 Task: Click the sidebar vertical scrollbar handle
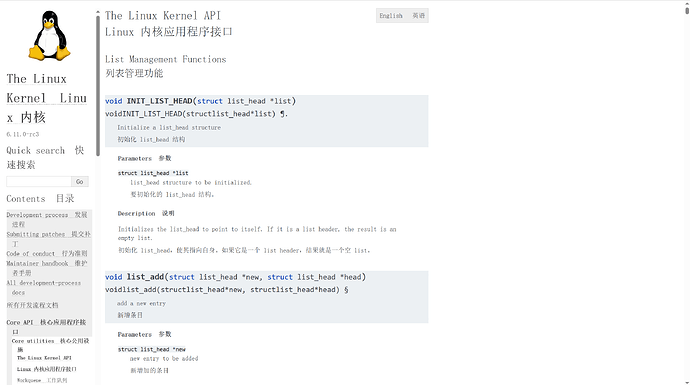(98, 85)
